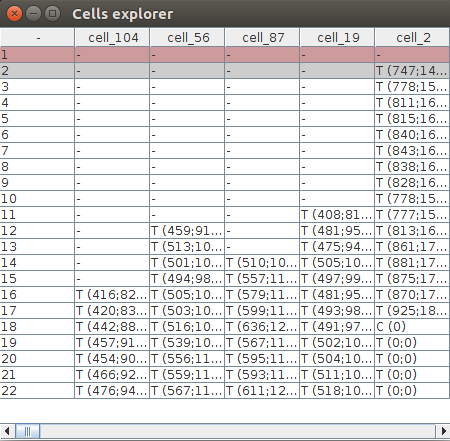Select cell T (459;91... in cell_56 column
This screenshot has height=441, width=450.
tap(187, 231)
